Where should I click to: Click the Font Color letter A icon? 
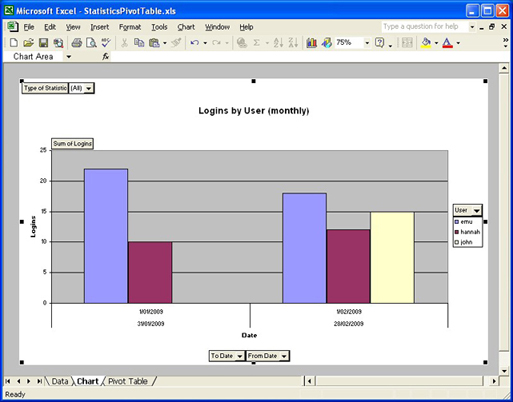pyautogui.click(x=447, y=43)
